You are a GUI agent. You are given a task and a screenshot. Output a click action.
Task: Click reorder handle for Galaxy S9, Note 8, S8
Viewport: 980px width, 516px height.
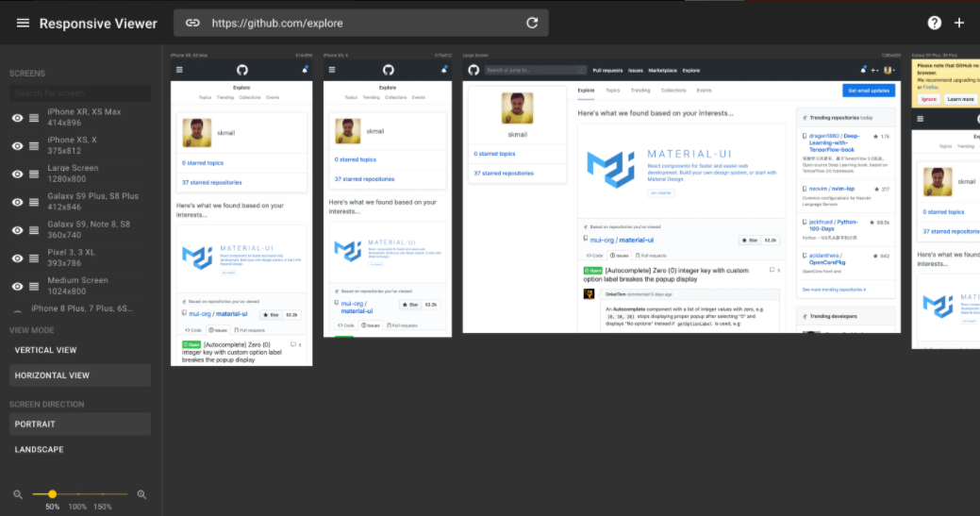point(34,230)
